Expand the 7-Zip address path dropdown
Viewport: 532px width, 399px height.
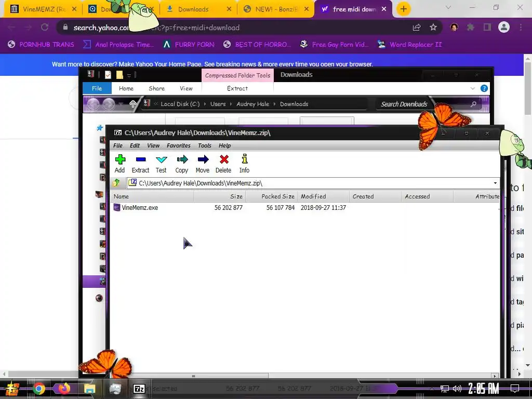pyautogui.click(x=495, y=183)
